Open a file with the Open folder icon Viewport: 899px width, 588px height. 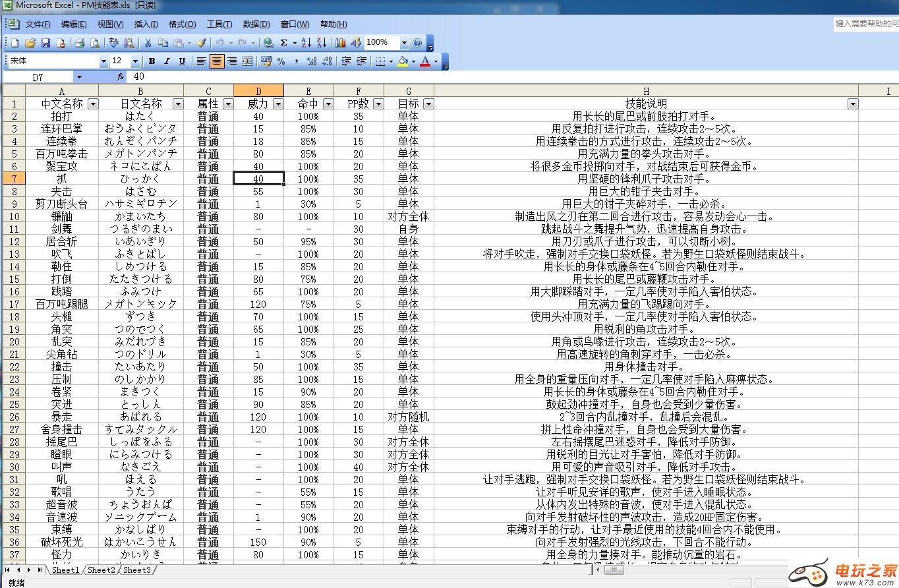[x=30, y=43]
